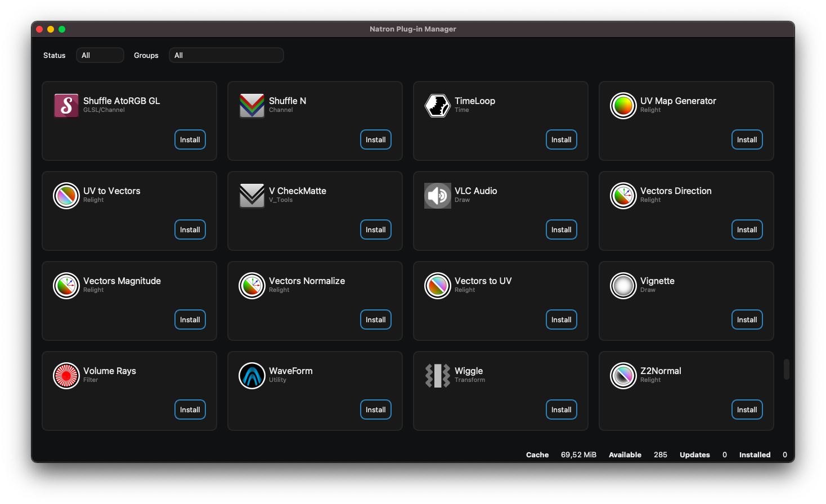Open the Status filter dropdown
Image resolution: width=826 pixels, height=504 pixels.
100,55
